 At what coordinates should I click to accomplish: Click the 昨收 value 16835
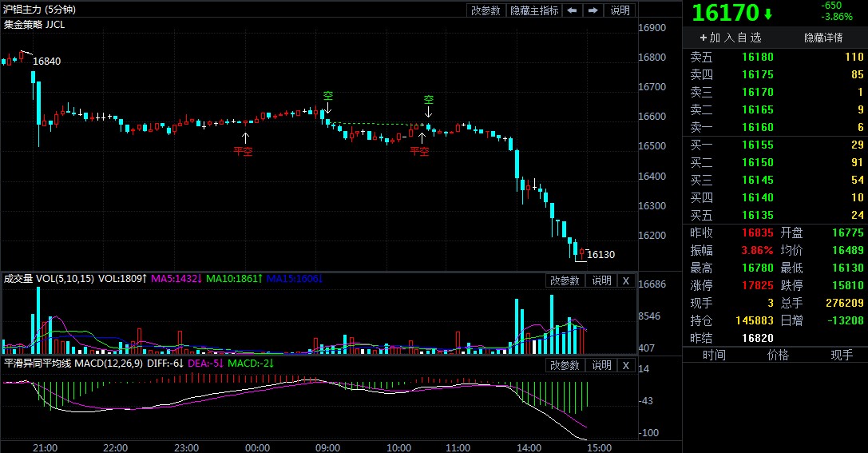point(757,233)
